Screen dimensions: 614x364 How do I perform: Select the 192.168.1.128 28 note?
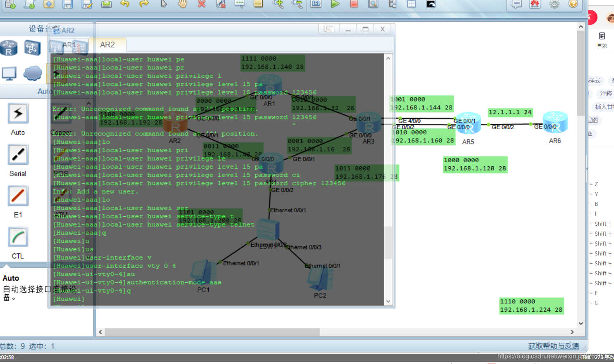point(475,164)
